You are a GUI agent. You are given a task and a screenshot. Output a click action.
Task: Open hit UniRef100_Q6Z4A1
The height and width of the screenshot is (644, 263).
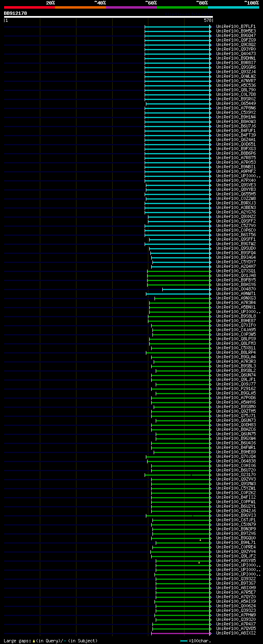coord(236,139)
